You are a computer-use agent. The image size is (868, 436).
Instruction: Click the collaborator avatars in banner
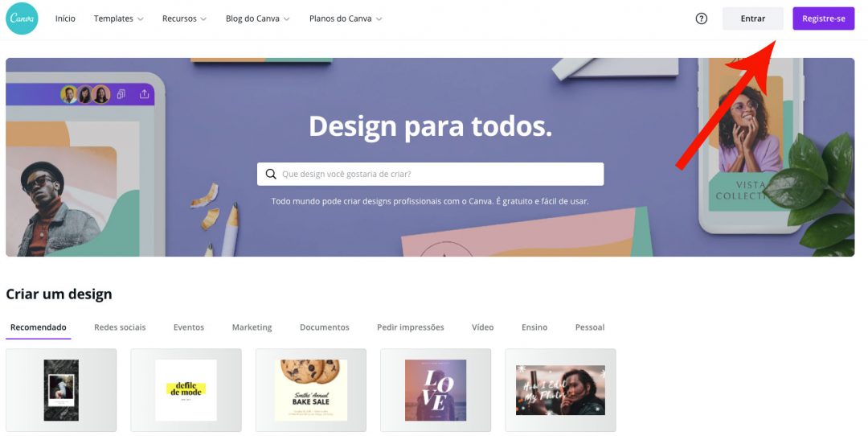click(x=85, y=95)
